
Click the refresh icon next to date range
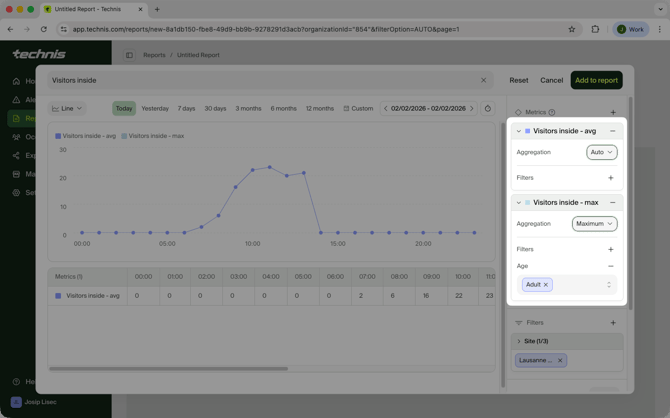pyautogui.click(x=488, y=108)
